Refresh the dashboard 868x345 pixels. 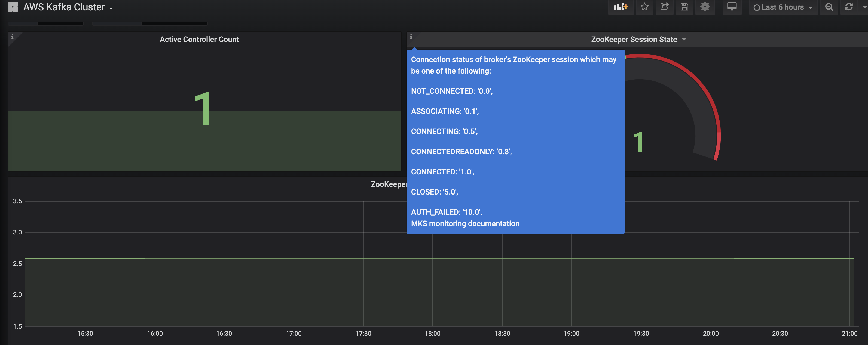point(849,7)
